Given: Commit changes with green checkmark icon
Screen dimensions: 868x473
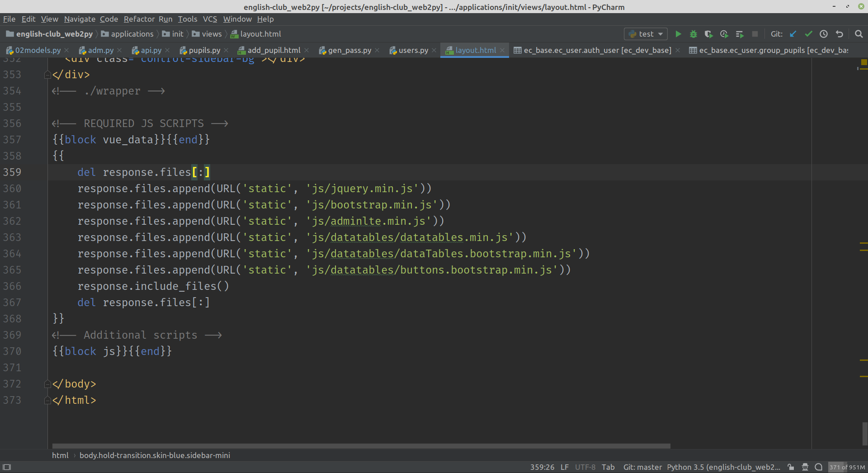Looking at the screenshot, I should (808, 34).
